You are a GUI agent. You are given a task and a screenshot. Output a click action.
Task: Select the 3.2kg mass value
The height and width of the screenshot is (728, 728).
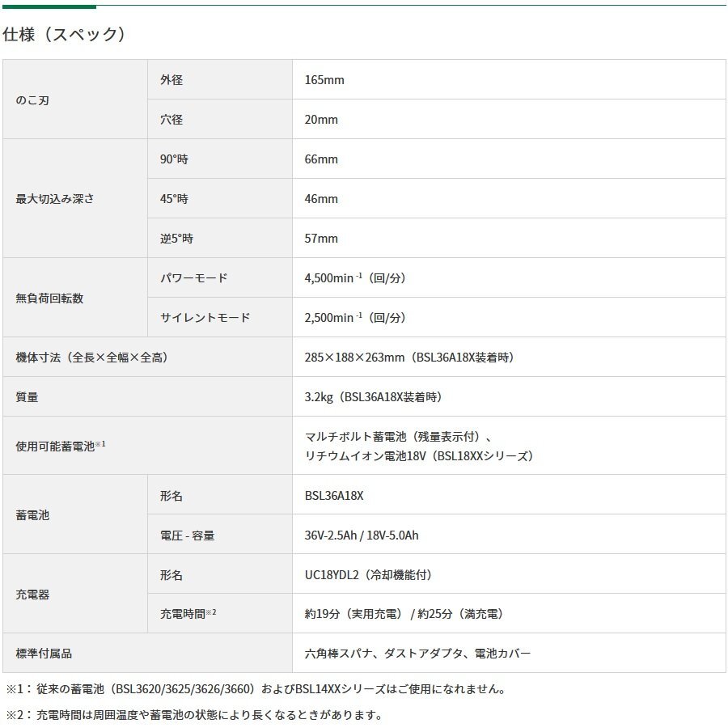coord(374,397)
